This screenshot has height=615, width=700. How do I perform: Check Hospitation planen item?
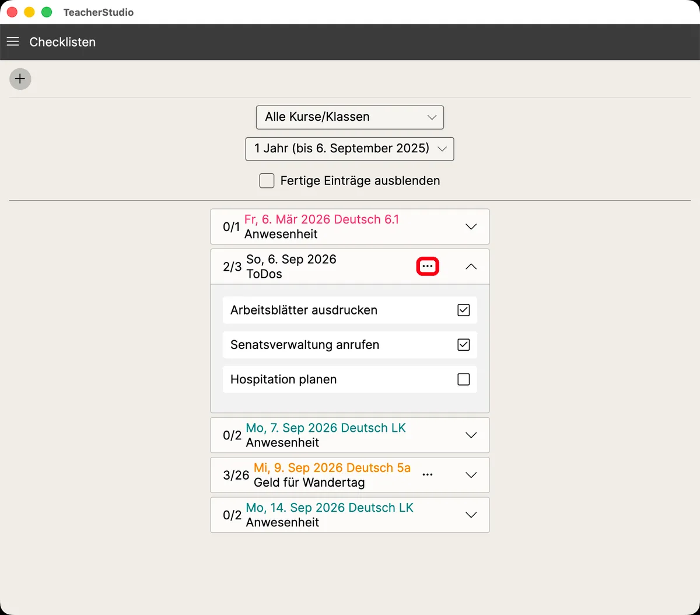coord(464,379)
